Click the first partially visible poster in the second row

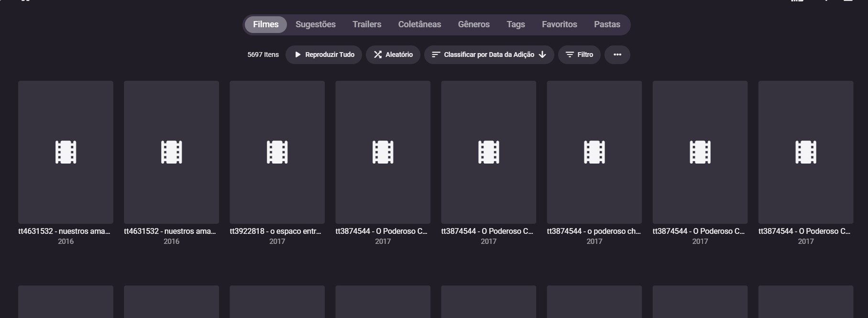click(x=66, y=302)
